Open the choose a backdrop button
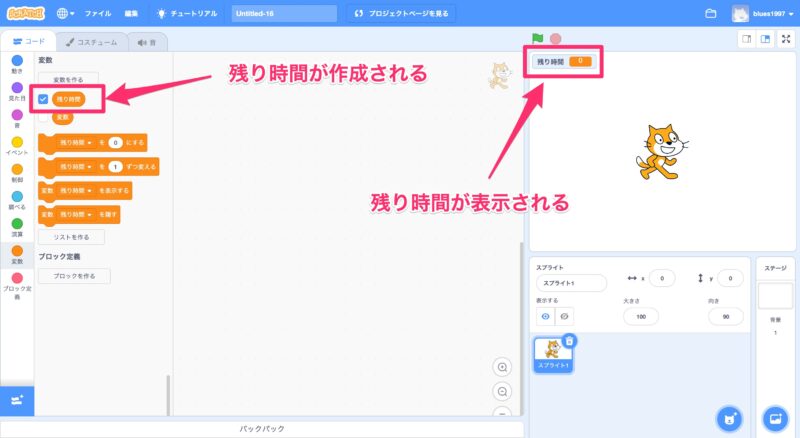 click(775, 418)
